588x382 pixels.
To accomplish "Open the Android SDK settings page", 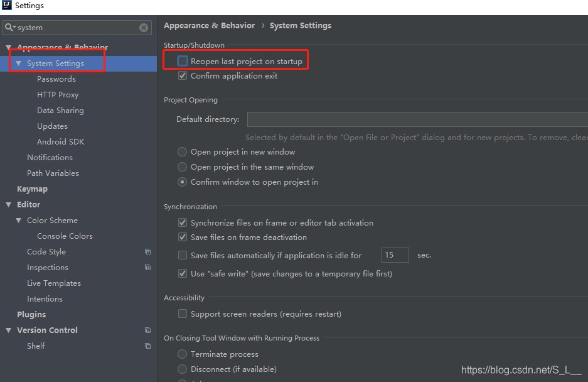I will click(60, 141).
